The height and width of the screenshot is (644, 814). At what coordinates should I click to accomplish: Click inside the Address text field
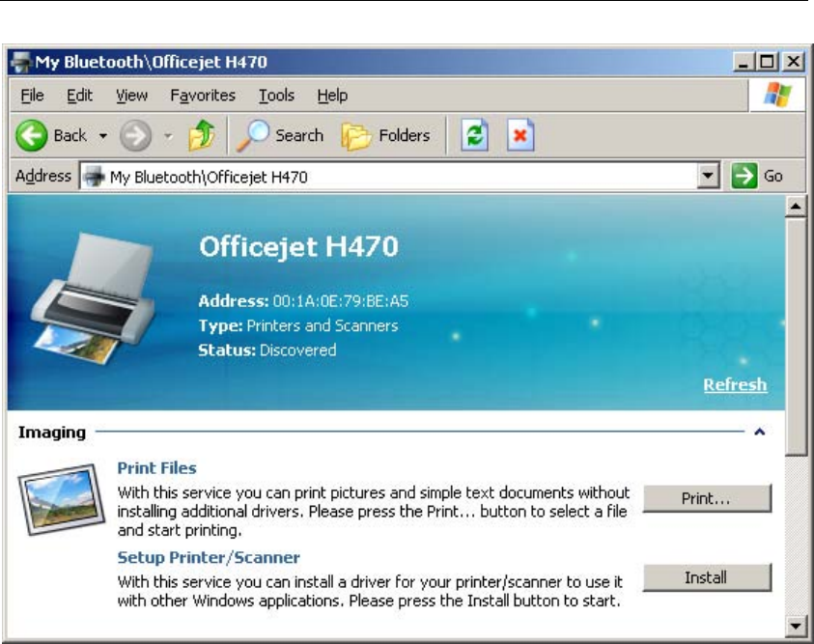tap(400, 177)
